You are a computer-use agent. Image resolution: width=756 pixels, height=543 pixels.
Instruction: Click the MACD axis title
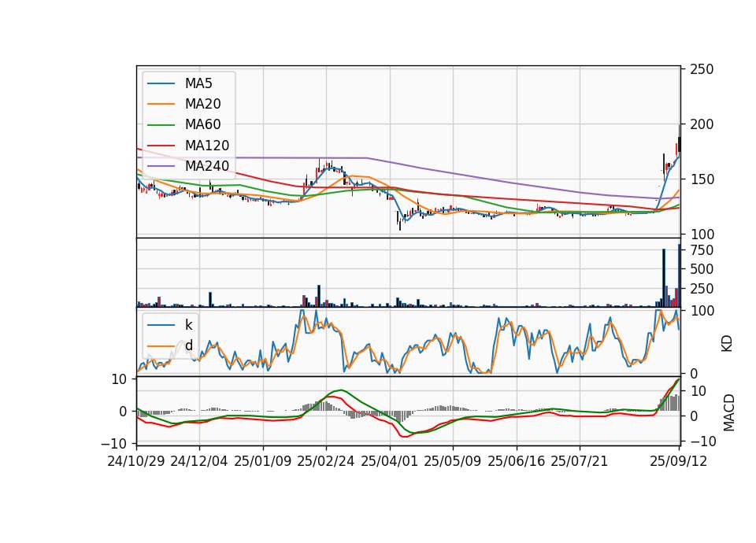coord(729,413)
